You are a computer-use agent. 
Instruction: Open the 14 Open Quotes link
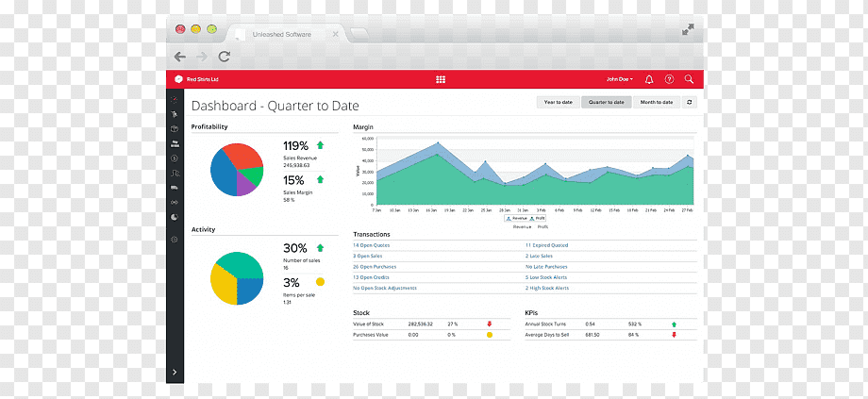click(372, 245)
